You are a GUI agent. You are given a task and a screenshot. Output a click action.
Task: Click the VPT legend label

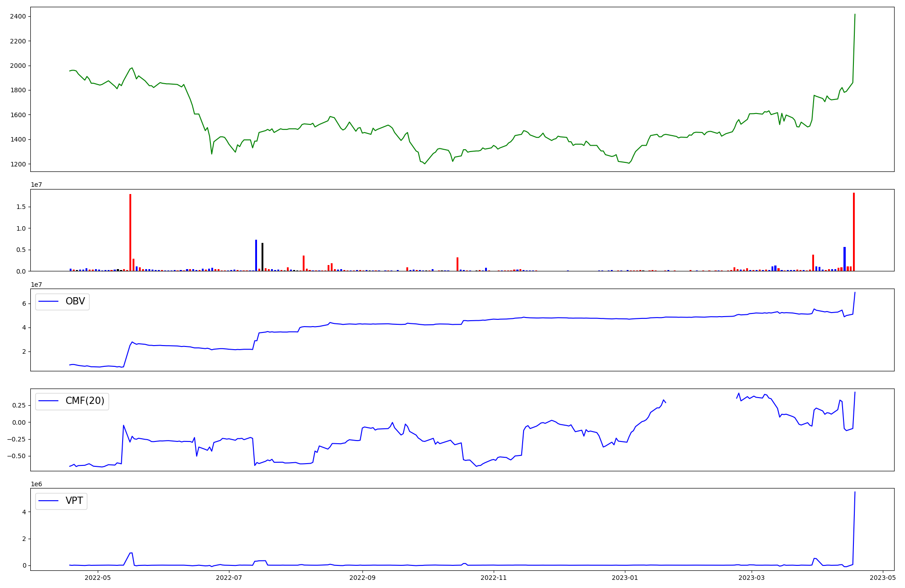(74, 501)
